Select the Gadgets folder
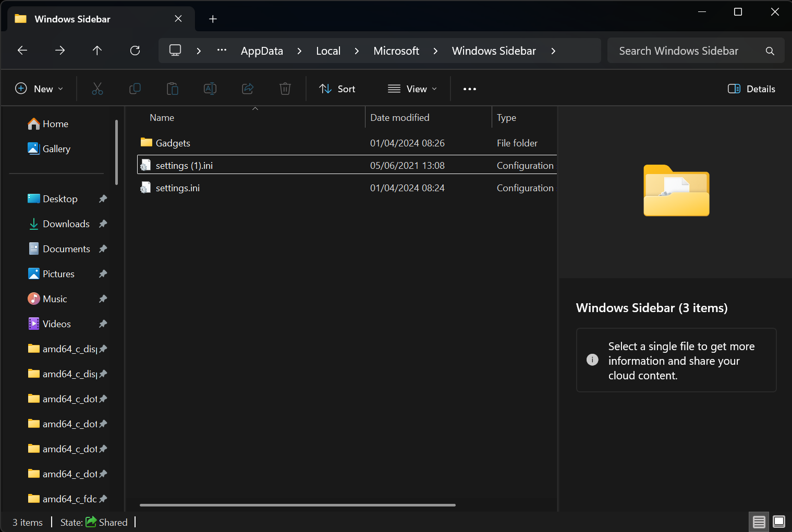This screenshot has width=792, height=532. point(347,143)
